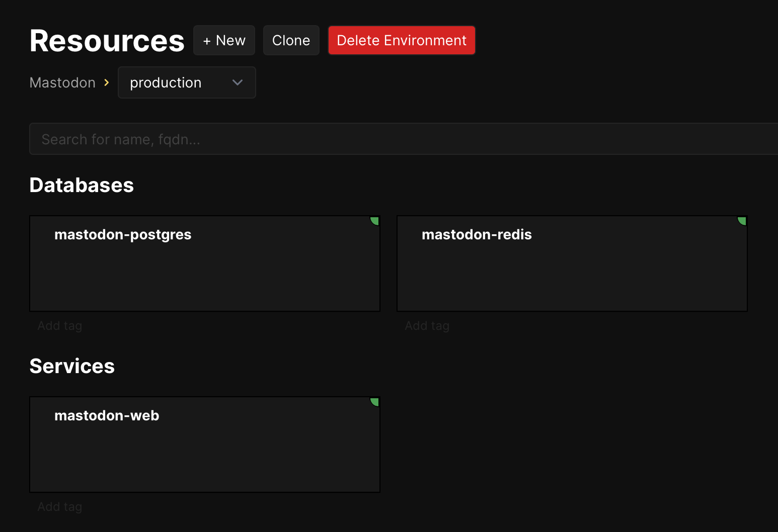Open the mastodon-postgres database card
This screenshot has height=532, width=778.
pos(204,263)
